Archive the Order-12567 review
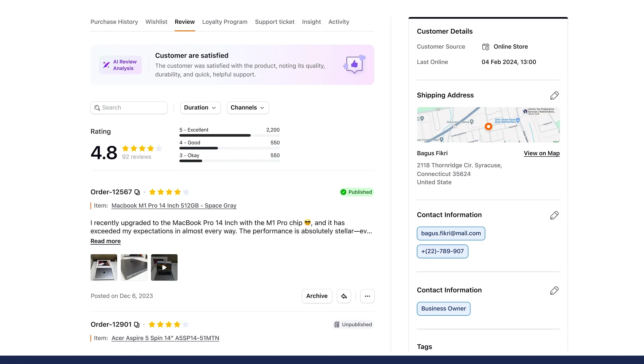 [x=317, y=296]
